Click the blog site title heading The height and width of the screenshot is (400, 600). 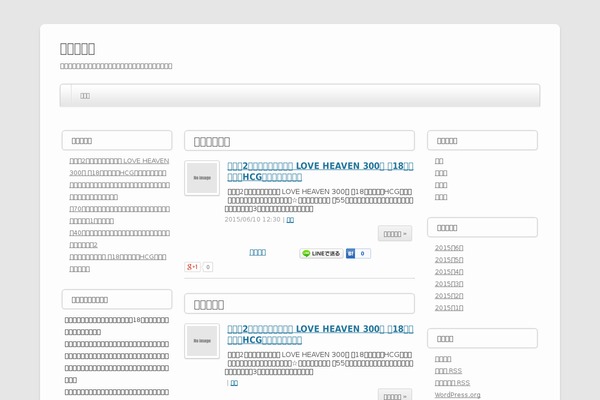pos(77,49)
